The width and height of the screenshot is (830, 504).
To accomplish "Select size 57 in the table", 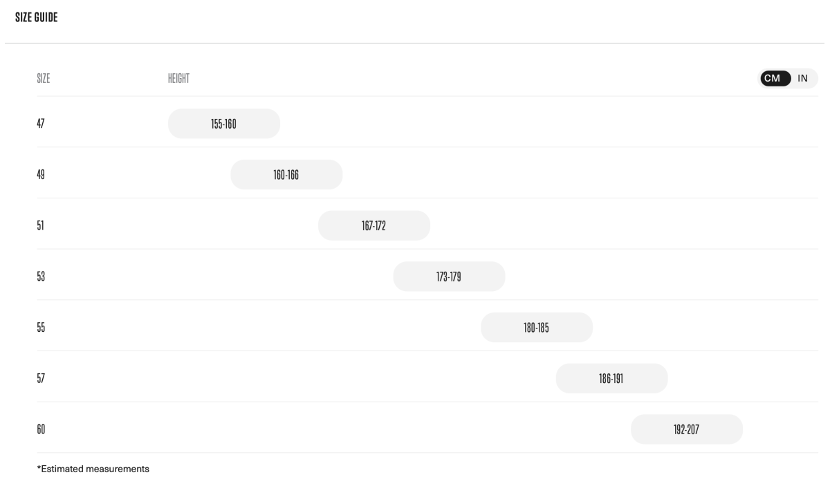I will point(41,379).
